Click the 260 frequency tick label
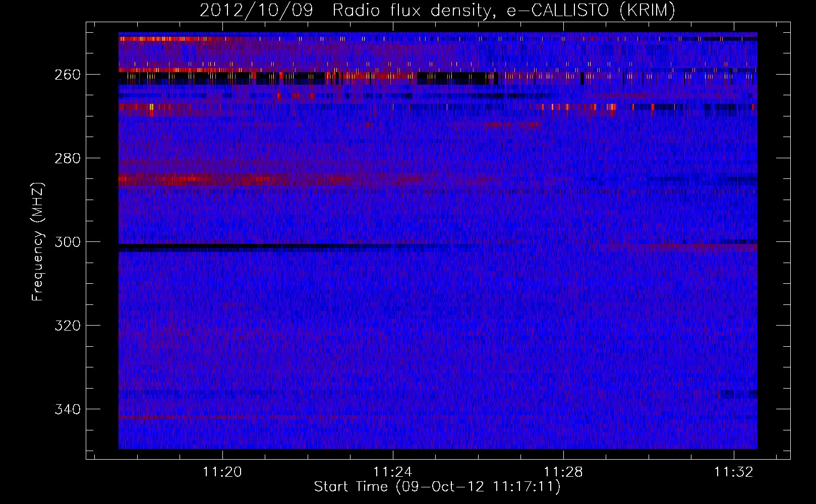The image size is (816, 504). [x=68, y=75]
